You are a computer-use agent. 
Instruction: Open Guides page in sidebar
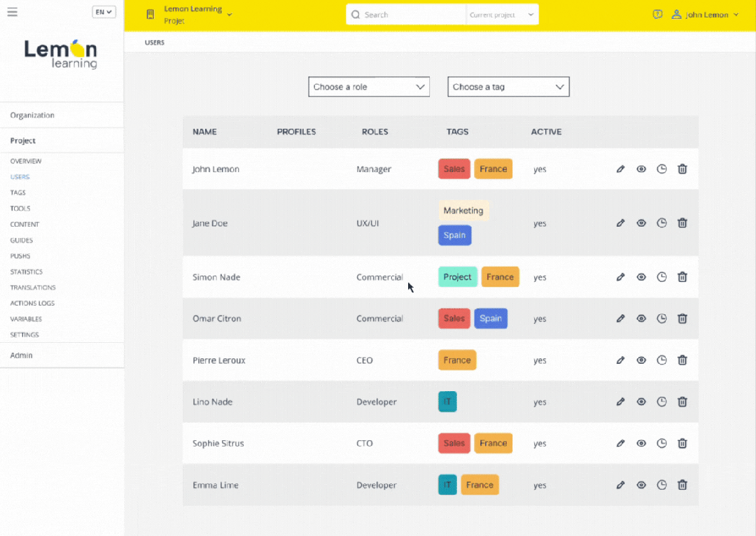coord(22,240)
